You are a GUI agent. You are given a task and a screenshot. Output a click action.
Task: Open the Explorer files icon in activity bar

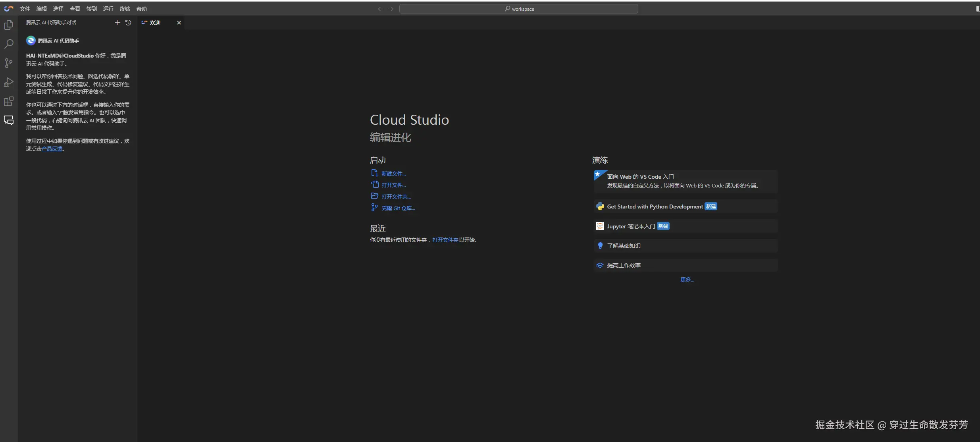tap(9, 25)
